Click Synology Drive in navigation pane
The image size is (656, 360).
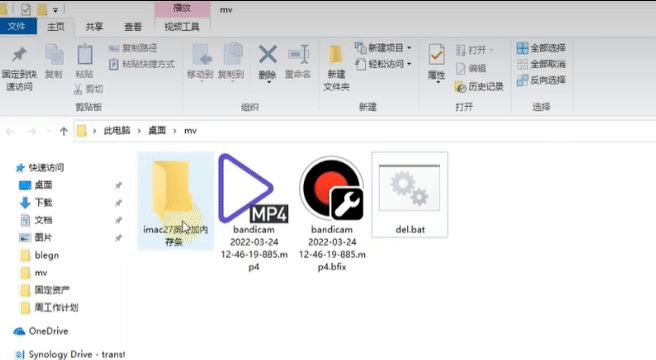point(69,354)
